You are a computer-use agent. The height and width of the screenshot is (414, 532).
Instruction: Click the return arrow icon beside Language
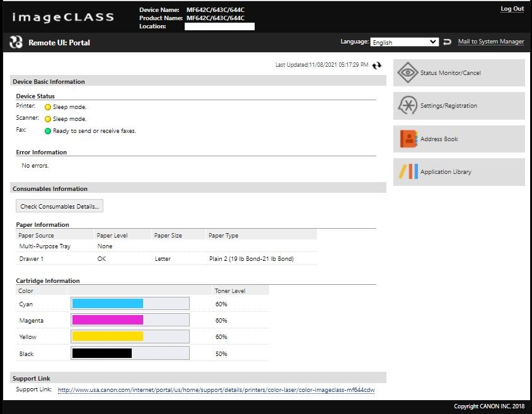[448, 42]
